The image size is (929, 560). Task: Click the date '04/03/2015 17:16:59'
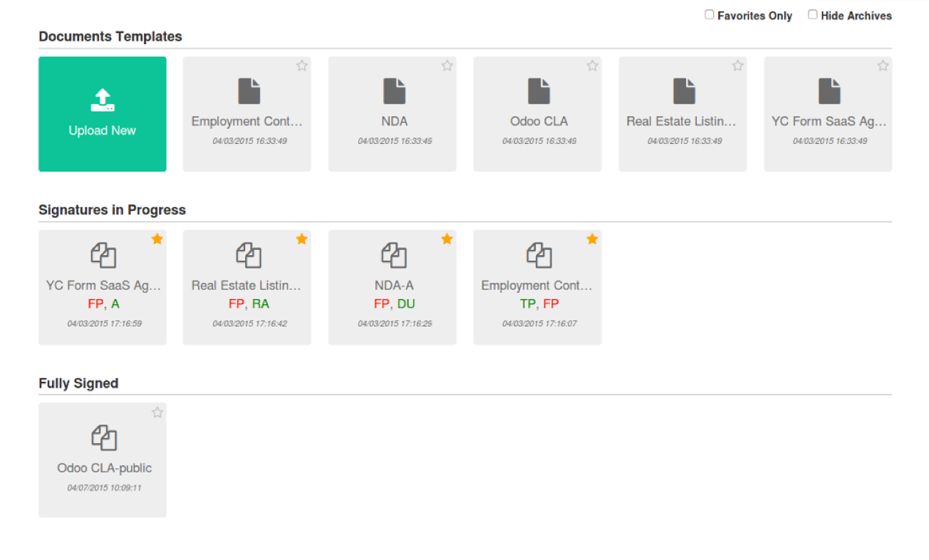tap(104, 323)
